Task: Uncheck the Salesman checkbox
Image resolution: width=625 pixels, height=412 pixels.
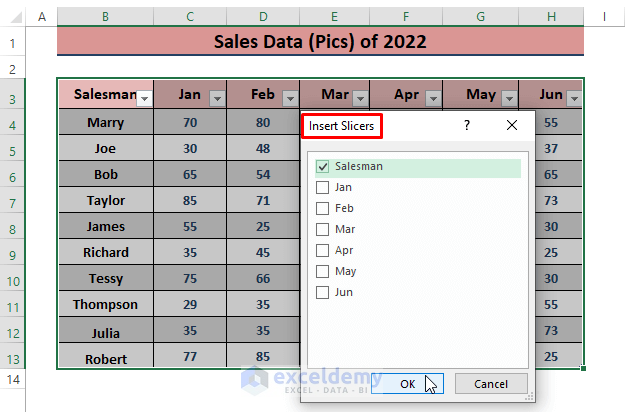Action: point(322,167)
